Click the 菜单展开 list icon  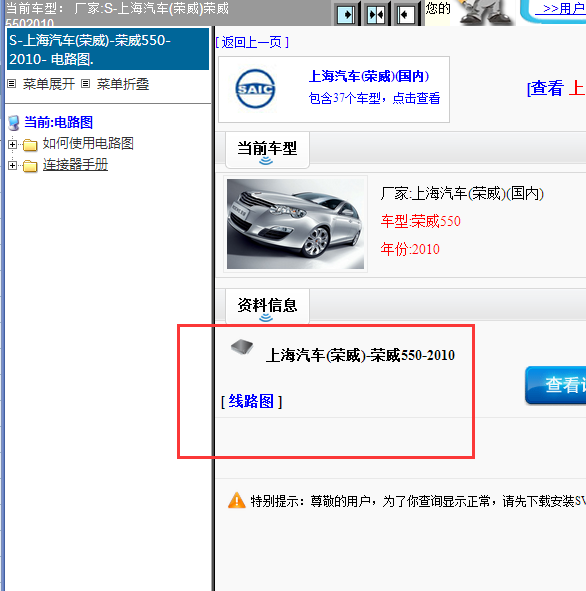tap(12, 84)
